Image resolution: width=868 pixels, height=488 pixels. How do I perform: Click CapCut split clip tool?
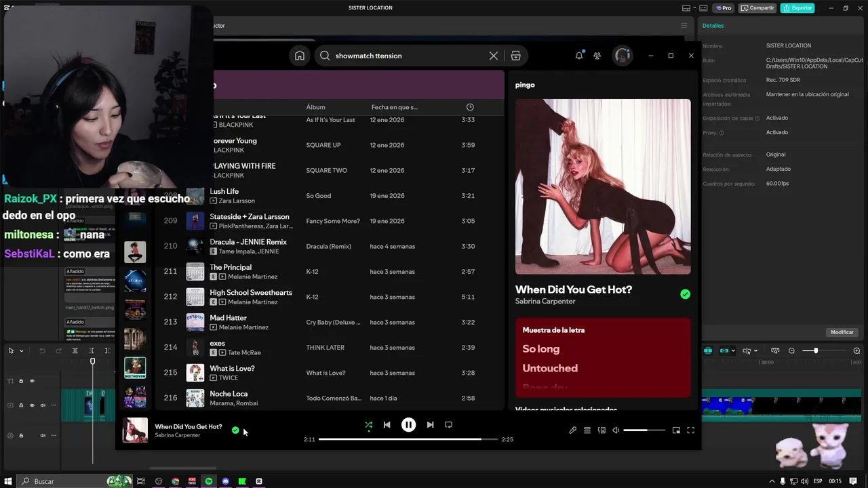click(x=75, y=350)
